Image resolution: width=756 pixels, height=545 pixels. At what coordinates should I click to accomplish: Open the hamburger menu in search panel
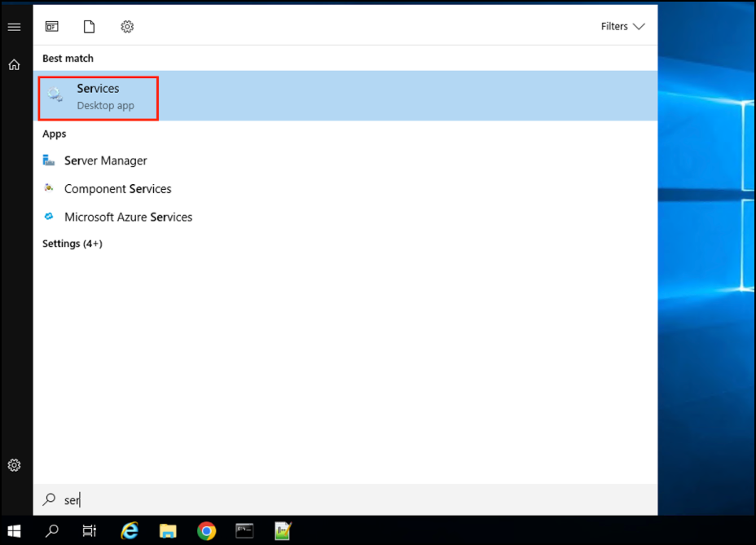[x=14, y=27]
